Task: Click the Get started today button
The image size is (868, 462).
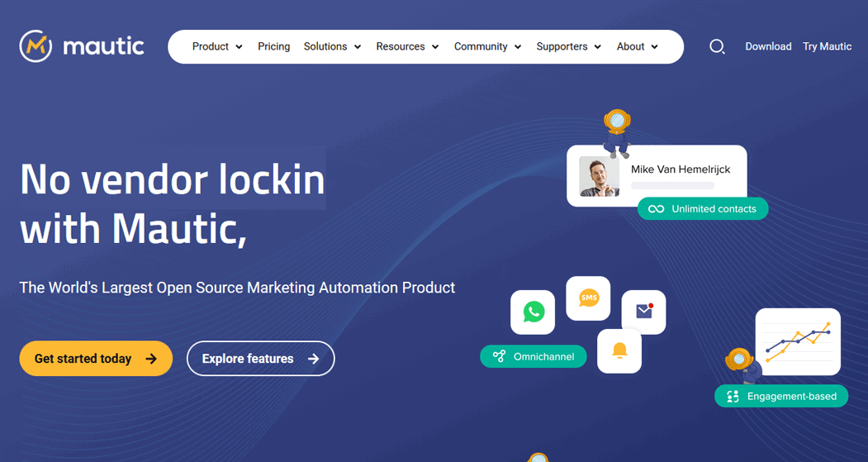Action: point(96,359)
